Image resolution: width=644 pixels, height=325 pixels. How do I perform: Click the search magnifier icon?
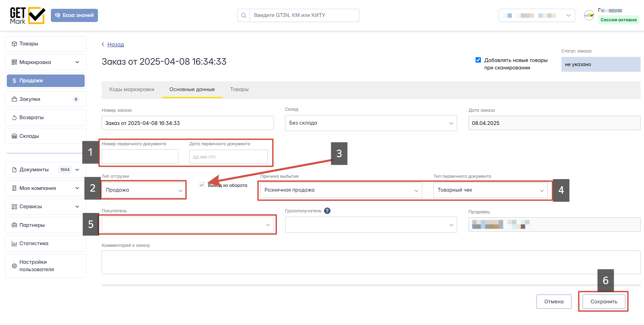[244, 15]
